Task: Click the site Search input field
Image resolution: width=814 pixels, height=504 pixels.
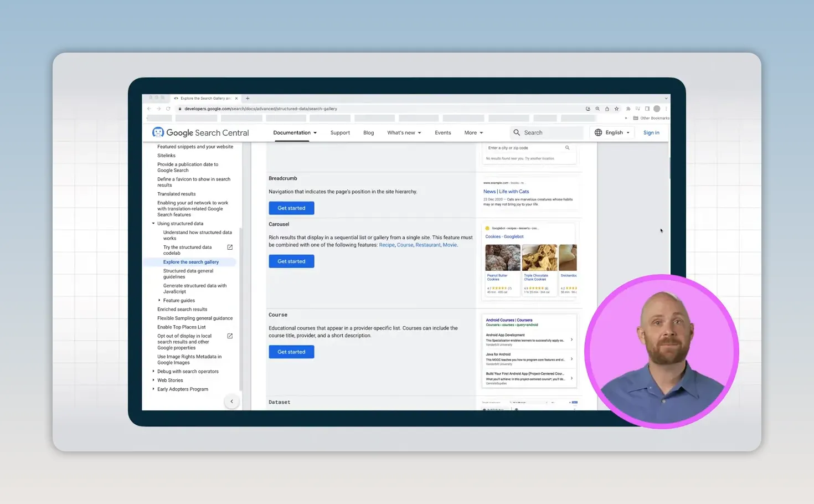Action: pyautogui.click(x=547, y=133)
